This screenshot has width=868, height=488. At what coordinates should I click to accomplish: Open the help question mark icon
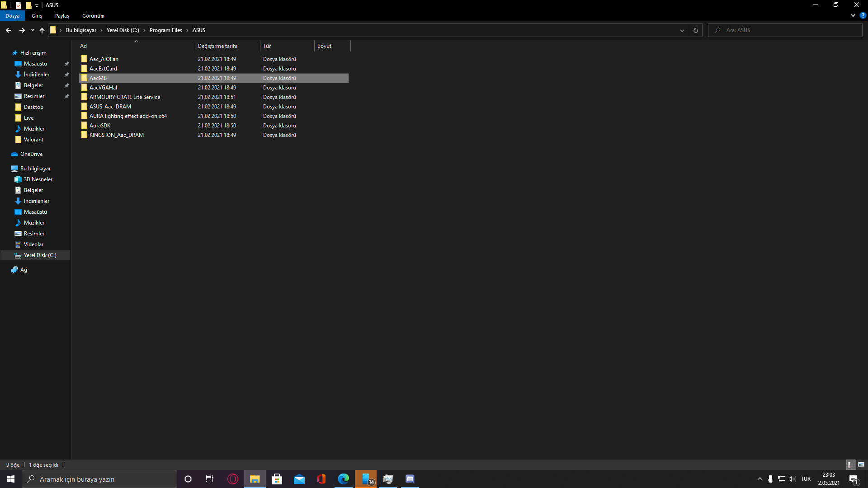click(x=863, y=15)
